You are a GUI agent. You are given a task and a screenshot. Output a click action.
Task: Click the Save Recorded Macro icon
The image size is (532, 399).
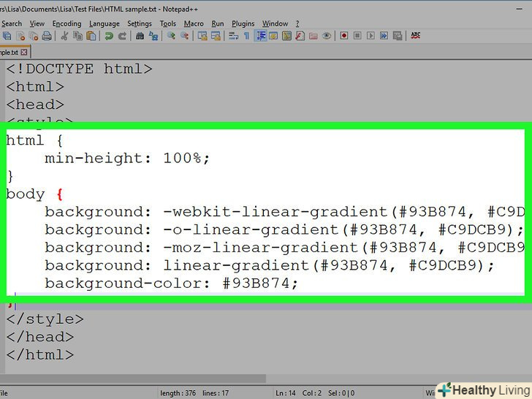398,36
